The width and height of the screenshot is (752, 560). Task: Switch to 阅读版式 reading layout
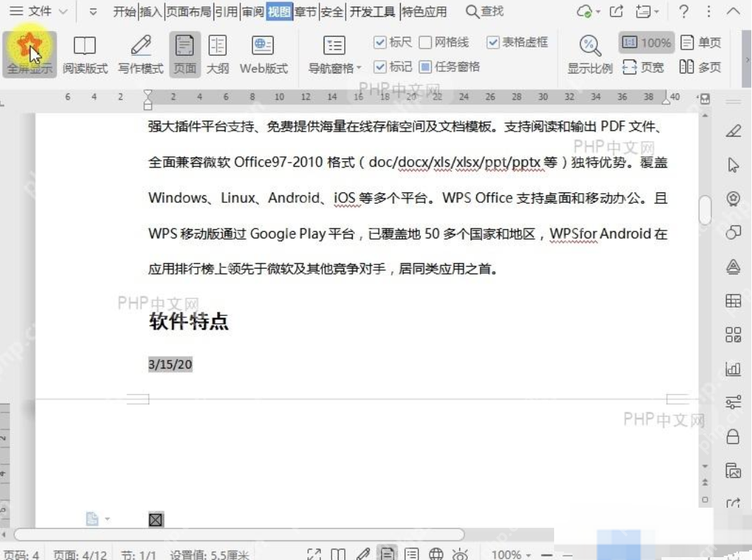point(85,54)
